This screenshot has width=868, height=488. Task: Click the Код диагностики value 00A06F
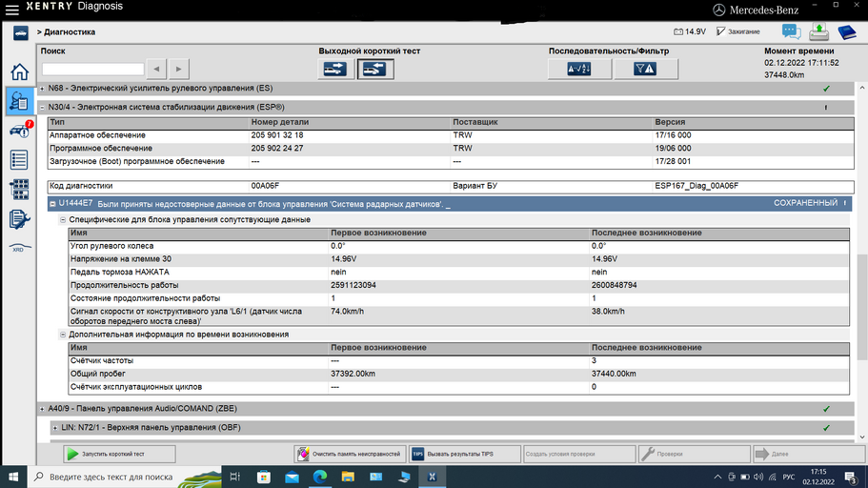(x=265, y=186)
